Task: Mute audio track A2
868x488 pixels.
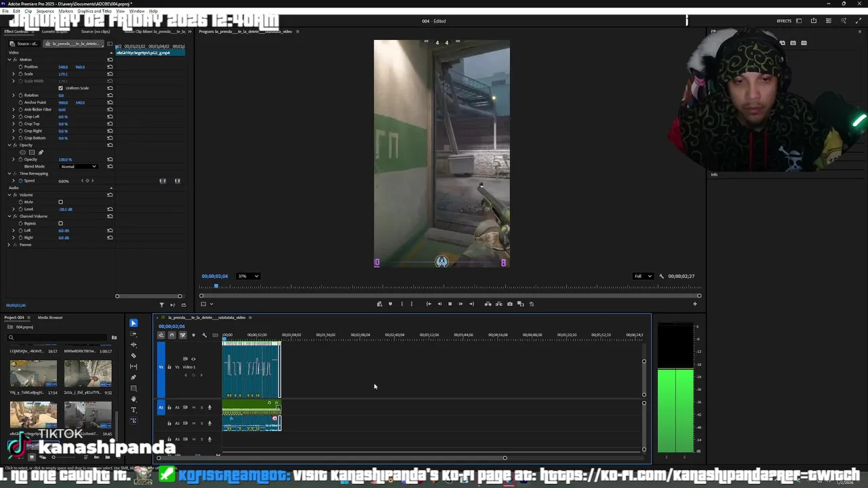Action: tap(193, 423)
